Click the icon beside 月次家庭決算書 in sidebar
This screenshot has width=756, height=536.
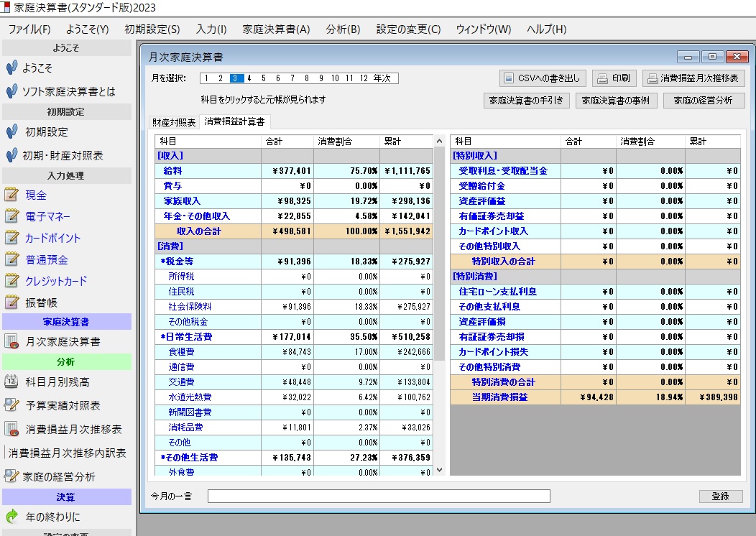(x=11, y=341)
